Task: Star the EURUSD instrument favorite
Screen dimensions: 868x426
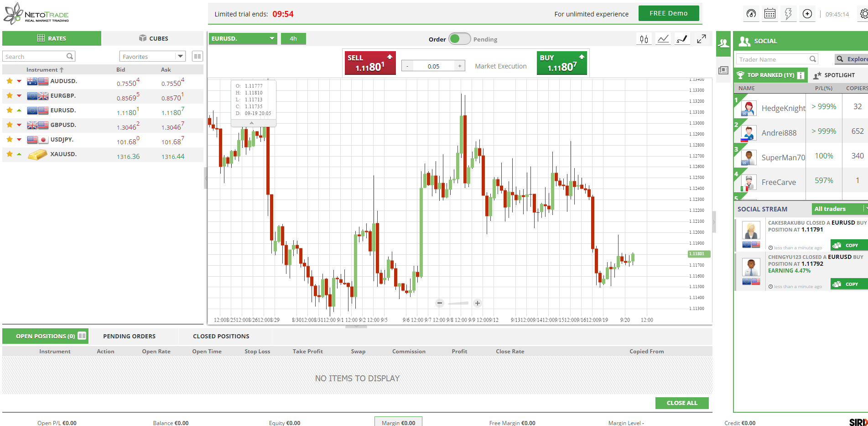Action: (x=9, y=110)
